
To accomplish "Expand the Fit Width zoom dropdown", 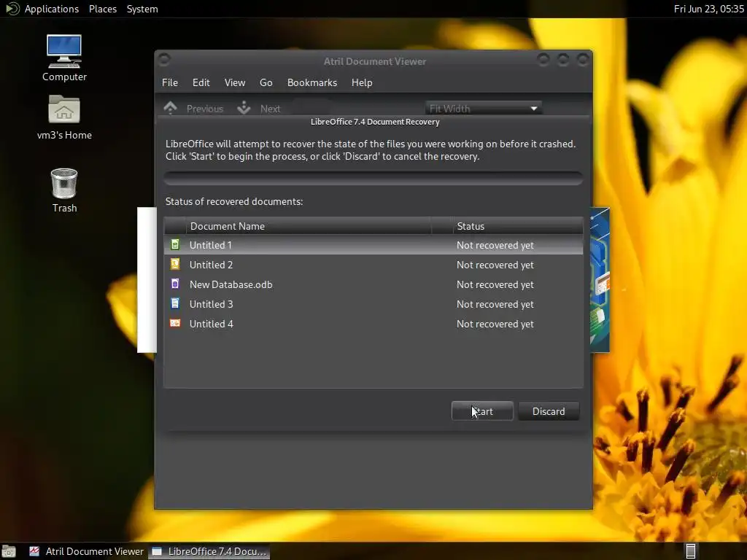I will point(484,108).
